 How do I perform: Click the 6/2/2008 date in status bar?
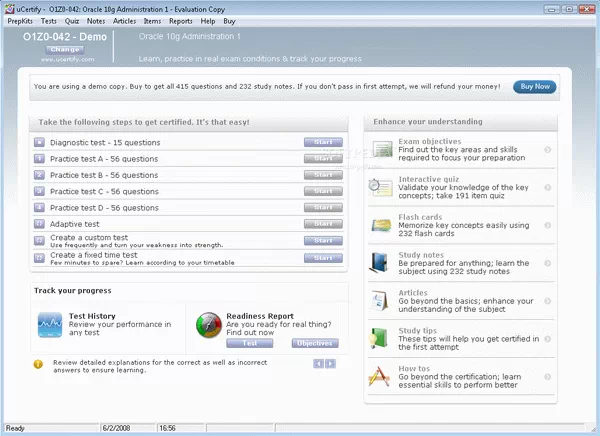click(116, 428)
